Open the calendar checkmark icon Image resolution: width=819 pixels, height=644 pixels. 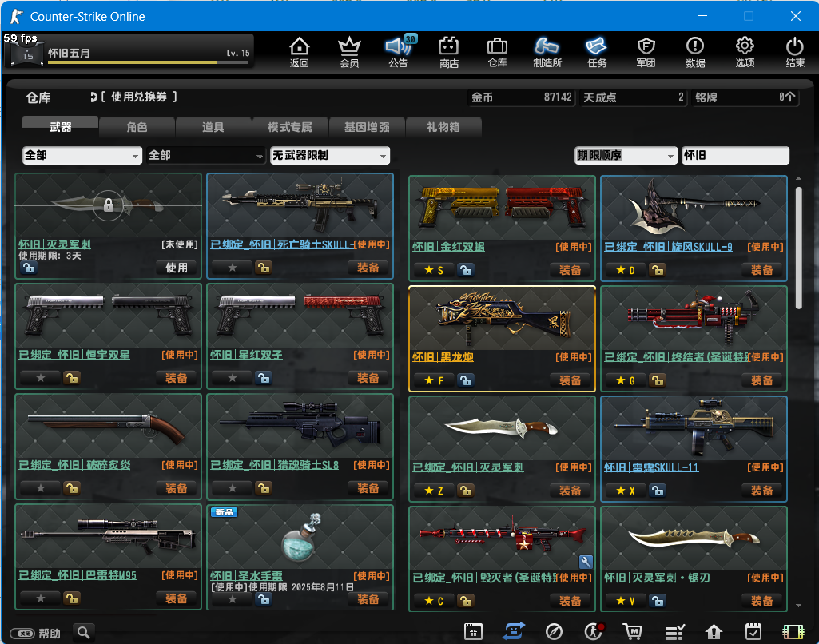[x=753, y=631]
